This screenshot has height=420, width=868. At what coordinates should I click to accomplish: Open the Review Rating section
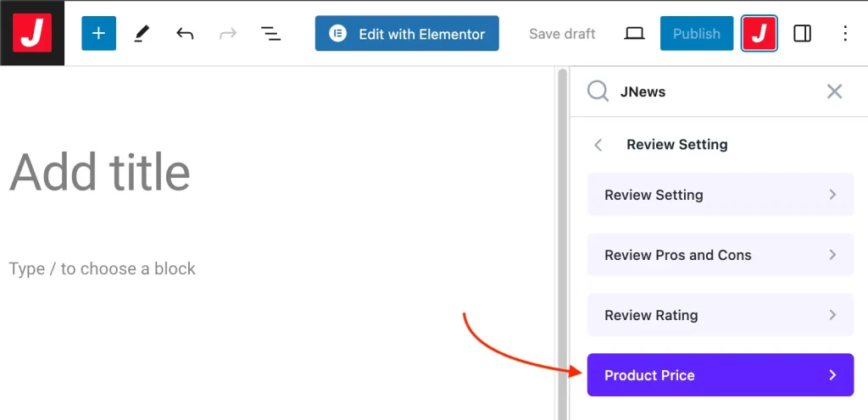coord(720,315)
